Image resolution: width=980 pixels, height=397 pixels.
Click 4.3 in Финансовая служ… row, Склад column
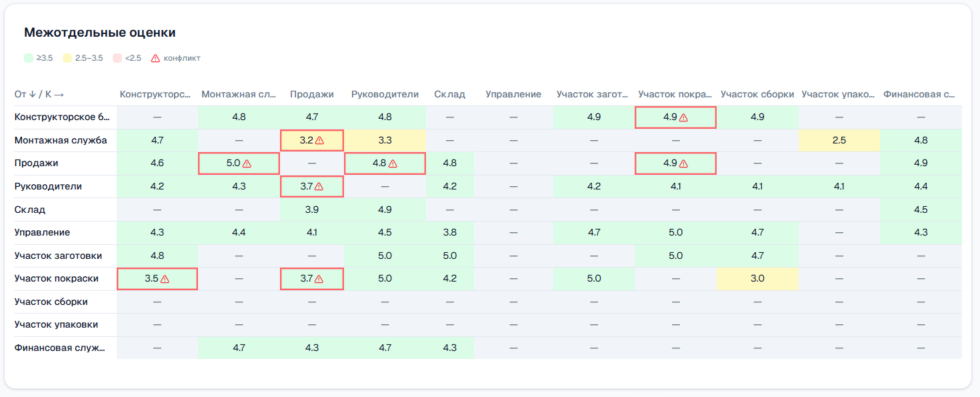pyautogui.click(x=449, y=348)
